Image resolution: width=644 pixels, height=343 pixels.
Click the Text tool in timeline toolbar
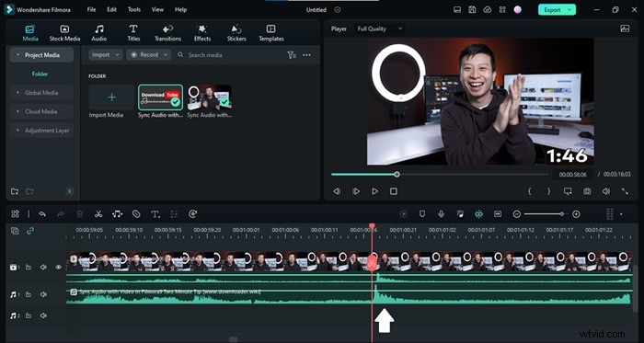coord(155,213)
